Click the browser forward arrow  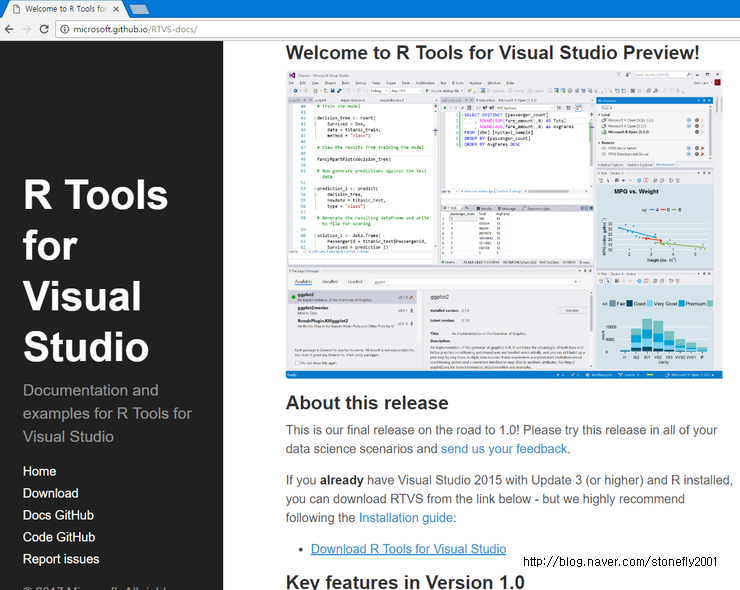point(26,29)
